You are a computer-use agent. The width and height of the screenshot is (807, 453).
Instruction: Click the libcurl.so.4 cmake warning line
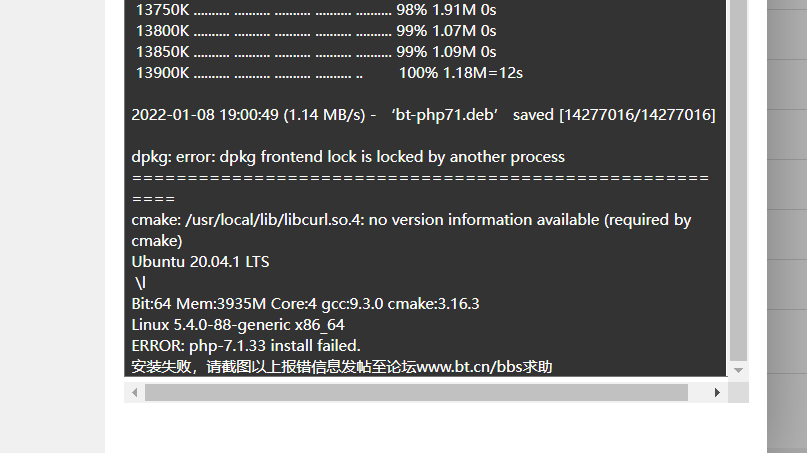(x=411, y=230)
